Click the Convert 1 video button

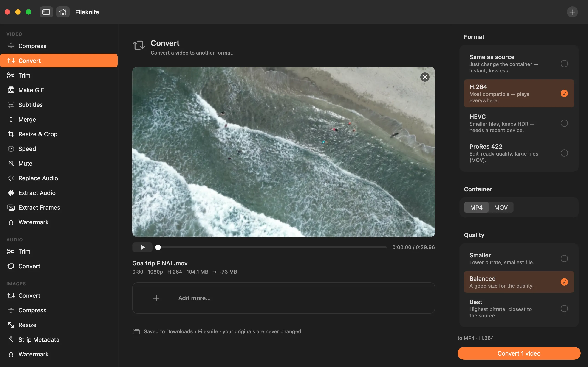[519, 353]
